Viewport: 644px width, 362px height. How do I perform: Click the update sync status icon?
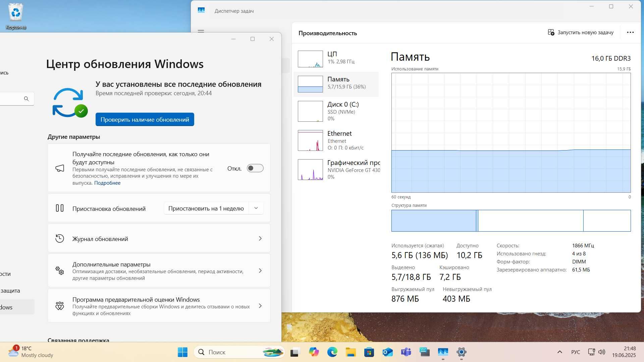point(70,103)
